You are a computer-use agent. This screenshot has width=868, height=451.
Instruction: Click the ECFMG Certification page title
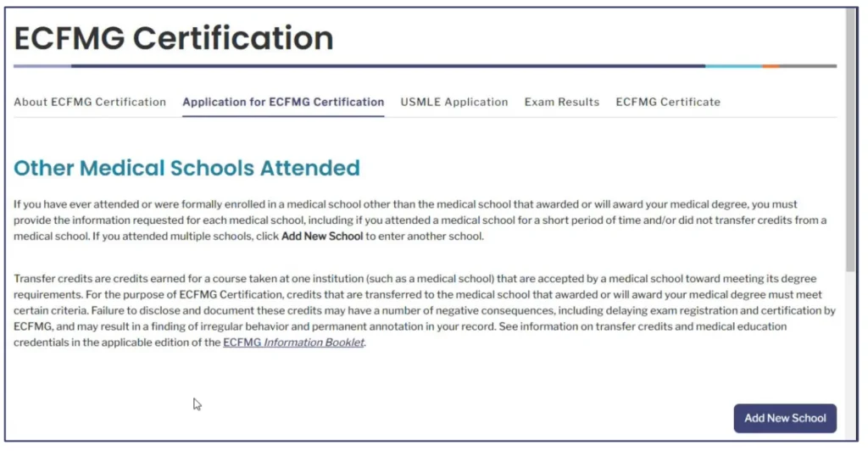[x=174, y=38]
